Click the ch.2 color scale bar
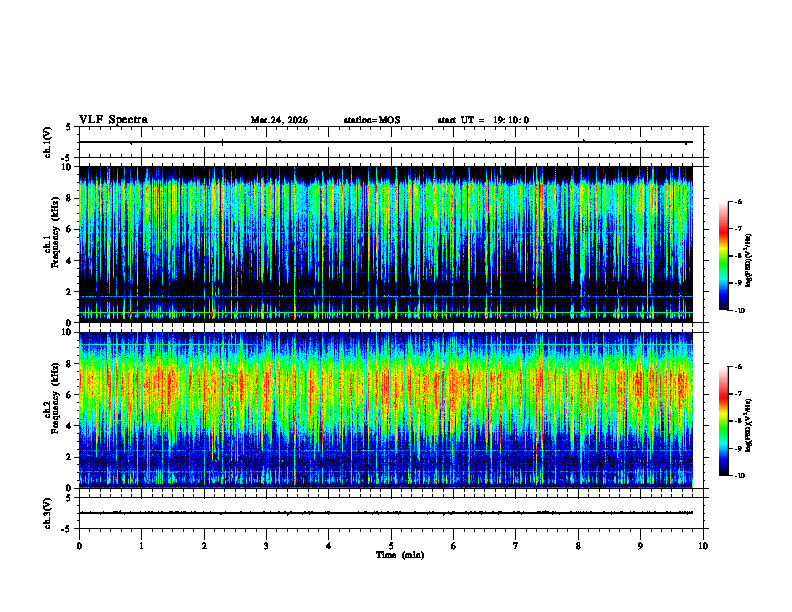The height and width of the screenshot is (612, 792). [x=723, y=421]
